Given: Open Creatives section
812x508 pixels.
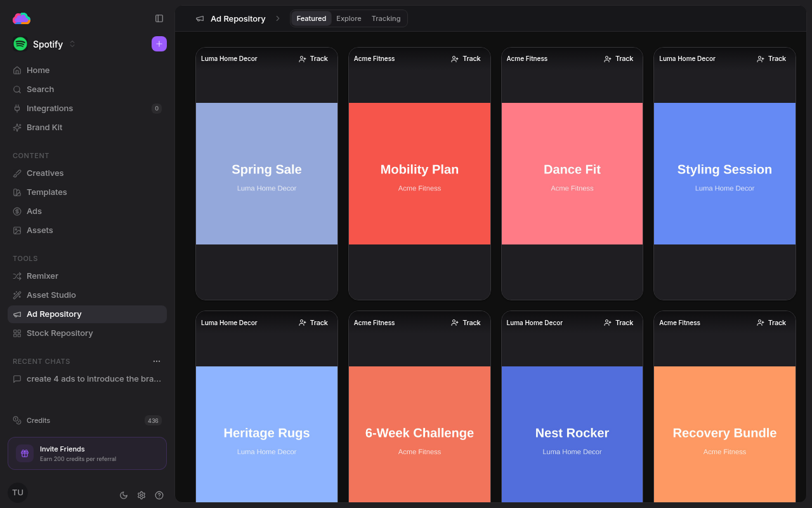Looking at the screenshot, I should 87,173.
